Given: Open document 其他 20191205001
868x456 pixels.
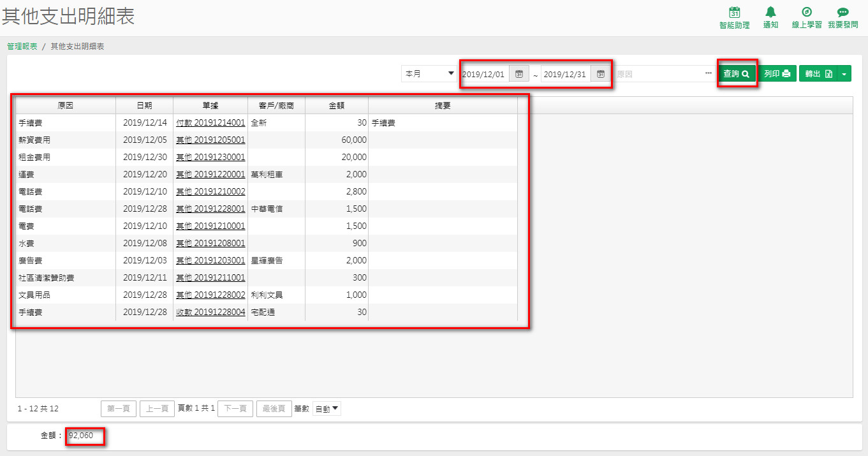Looking at the screenshot, I should coord(210,140).
